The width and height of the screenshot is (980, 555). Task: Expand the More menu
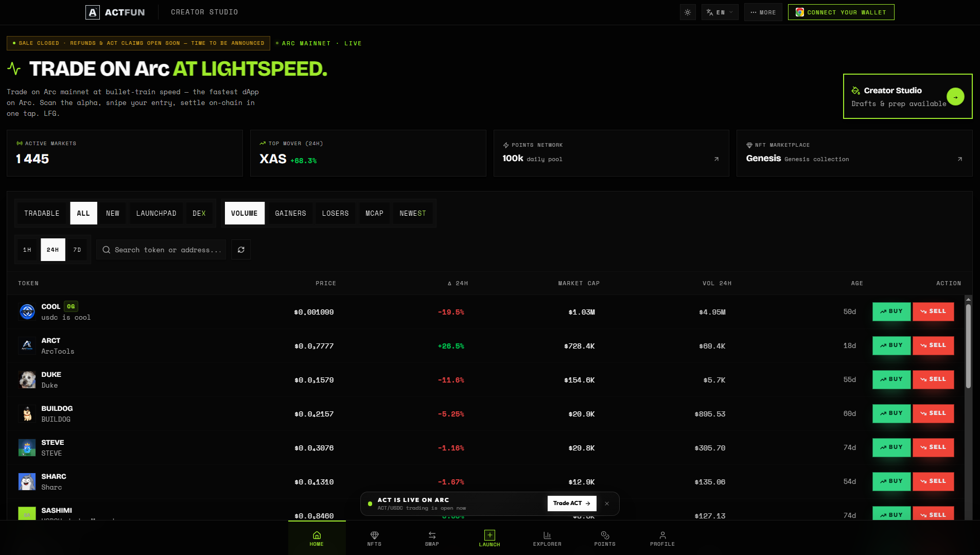763,12
